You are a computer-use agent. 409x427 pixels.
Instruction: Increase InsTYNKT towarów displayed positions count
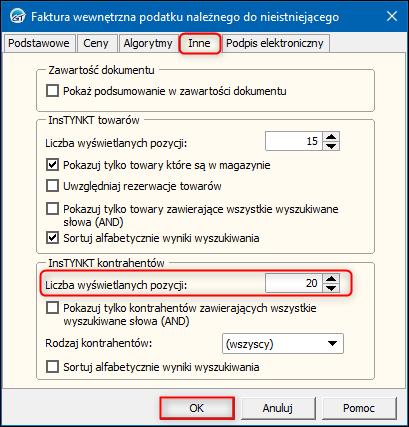click(x=331, y=137)
